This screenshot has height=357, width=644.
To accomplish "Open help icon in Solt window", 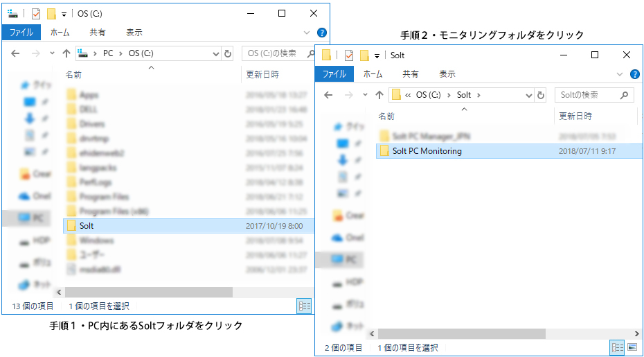I will click(x=634, y=74).
